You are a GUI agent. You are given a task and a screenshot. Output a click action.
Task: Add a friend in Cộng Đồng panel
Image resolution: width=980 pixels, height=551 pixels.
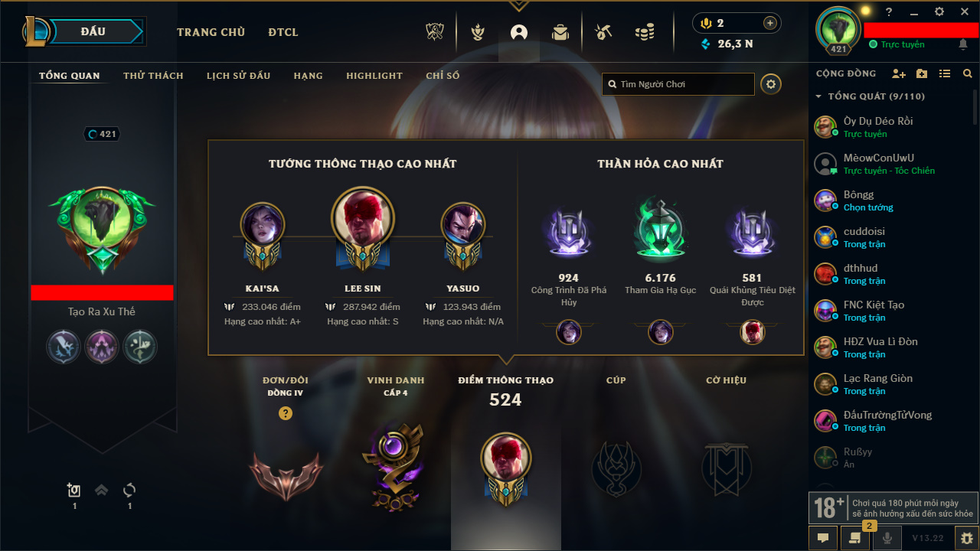899,73
